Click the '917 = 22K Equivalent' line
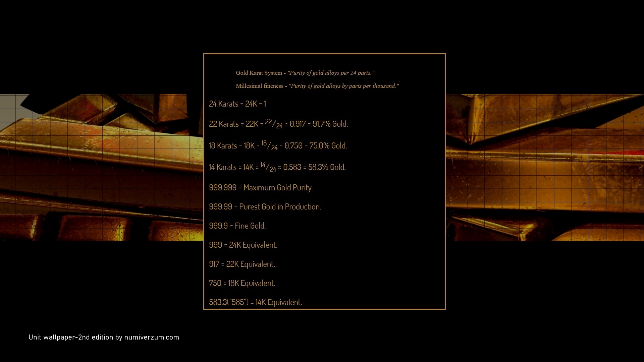 tap(242, 264)
